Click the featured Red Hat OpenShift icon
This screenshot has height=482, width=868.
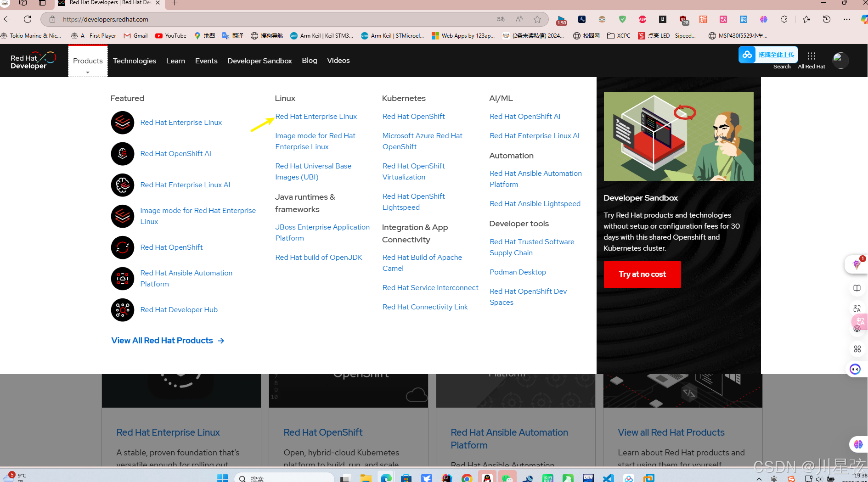pyautogui.click(x=123, y=247)
